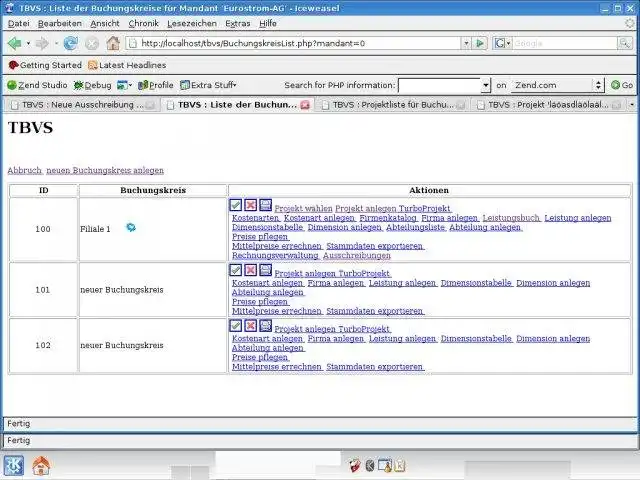Click the green Go arrow beside the URL
This screenshot has height=480, width=640.
pos(480,43)
